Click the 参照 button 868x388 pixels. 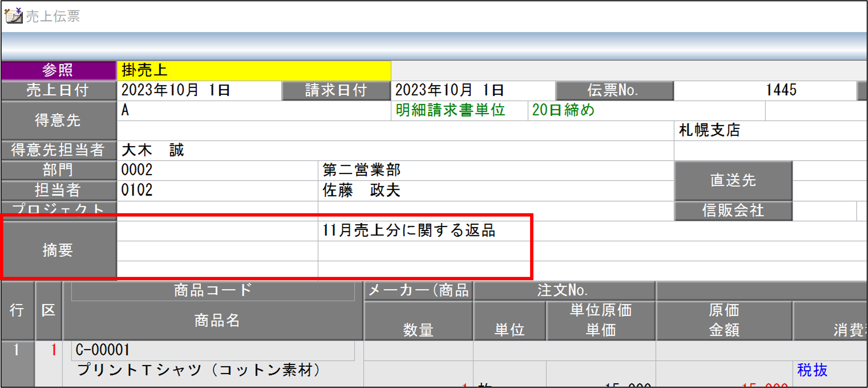click(x=59, y=70)
